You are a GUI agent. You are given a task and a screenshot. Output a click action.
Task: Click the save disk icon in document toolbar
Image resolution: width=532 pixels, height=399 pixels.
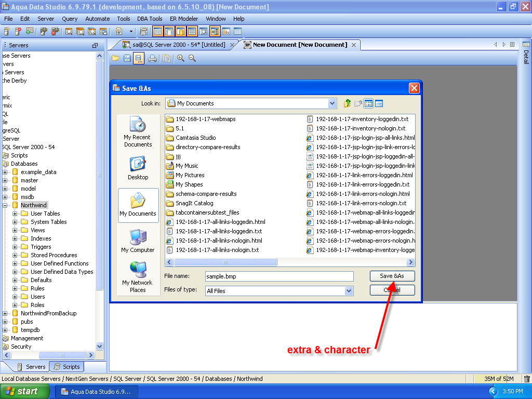pyautogui.click(x=127, y=58)
